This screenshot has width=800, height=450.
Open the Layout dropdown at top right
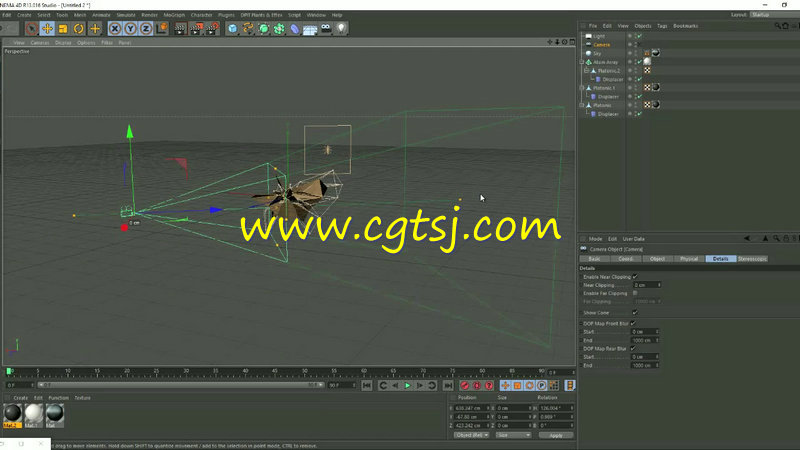tap(776, 15)
